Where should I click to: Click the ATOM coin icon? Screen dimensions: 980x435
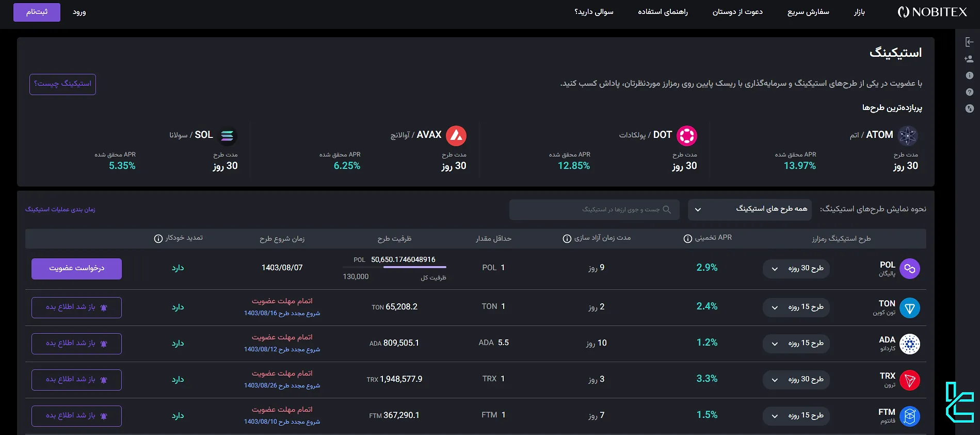coord(908,136)
